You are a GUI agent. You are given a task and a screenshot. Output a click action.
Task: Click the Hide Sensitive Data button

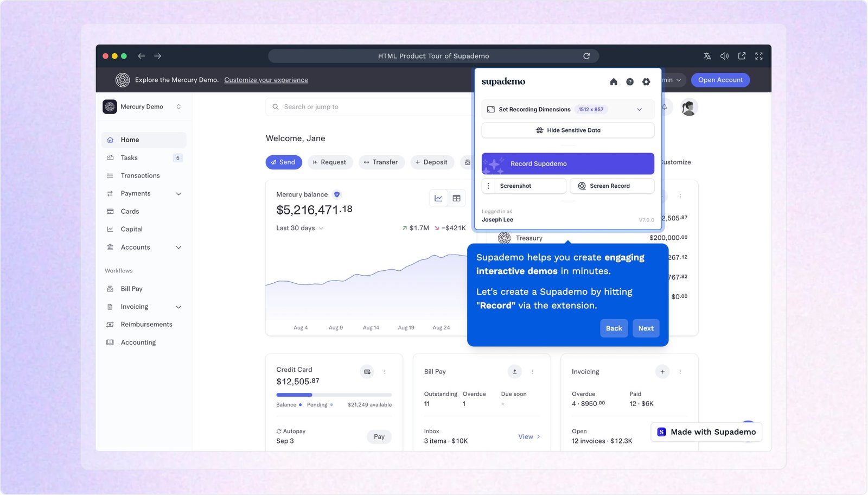pos(568,130)
